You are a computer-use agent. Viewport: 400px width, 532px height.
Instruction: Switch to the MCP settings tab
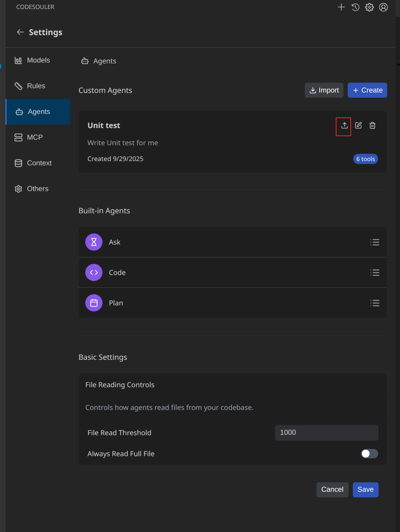[34, 137]
